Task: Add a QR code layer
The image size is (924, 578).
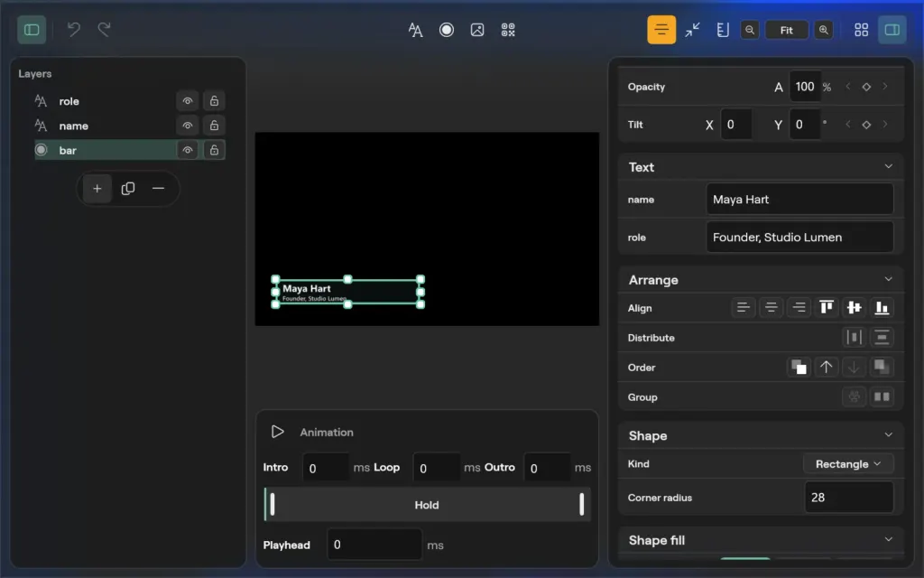Action: (x=508, y=30)
